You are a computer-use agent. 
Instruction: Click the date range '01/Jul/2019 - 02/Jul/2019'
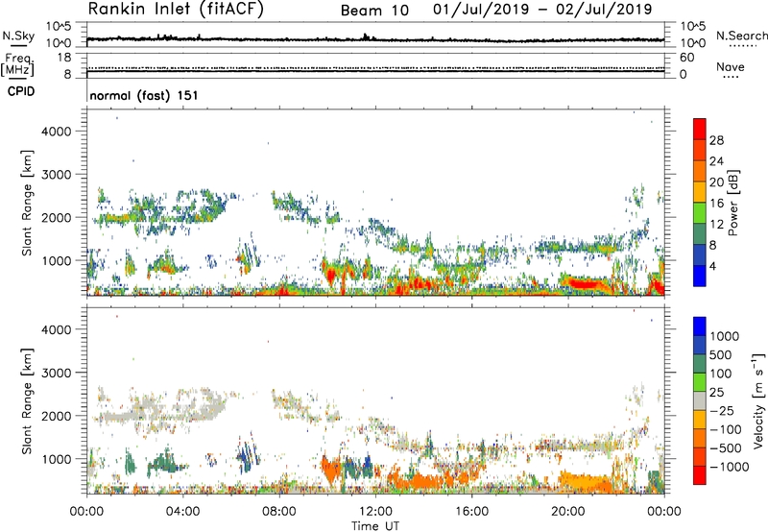pyautogui.click(x=542, y=10)
